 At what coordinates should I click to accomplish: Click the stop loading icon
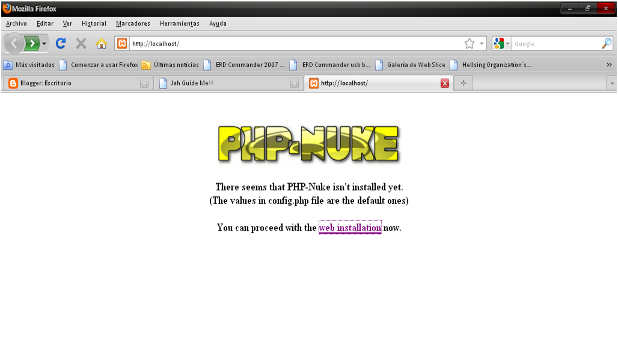point(80,43)
